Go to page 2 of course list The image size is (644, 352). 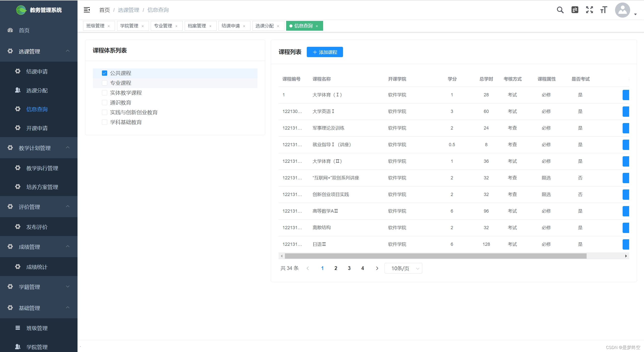pos(336,268)
